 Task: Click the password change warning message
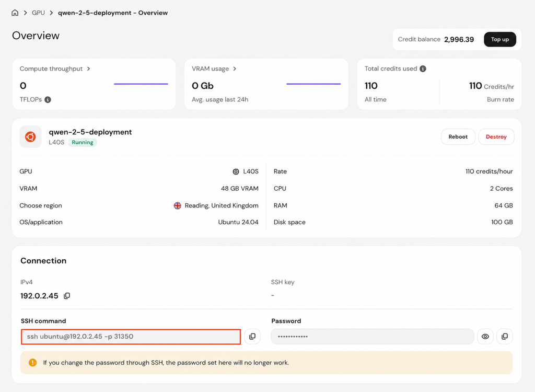(166, 363)
